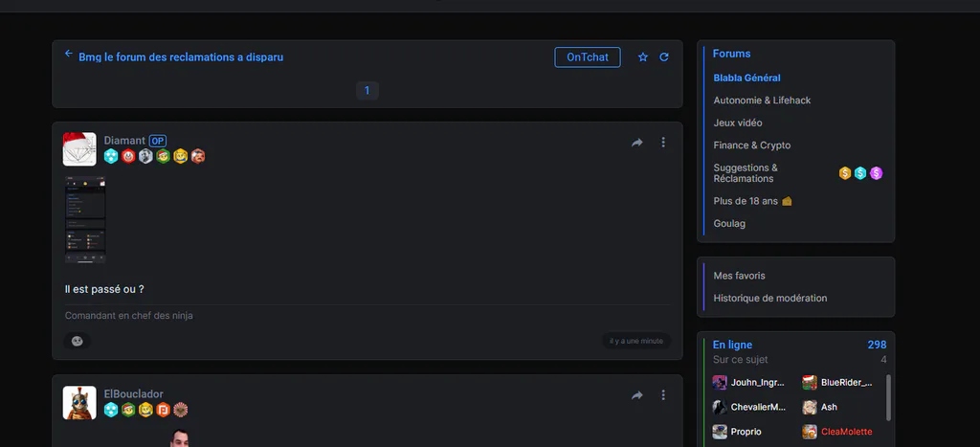
Task: Click ChevalierM... user avatar
Action: (x=720, y=407)
